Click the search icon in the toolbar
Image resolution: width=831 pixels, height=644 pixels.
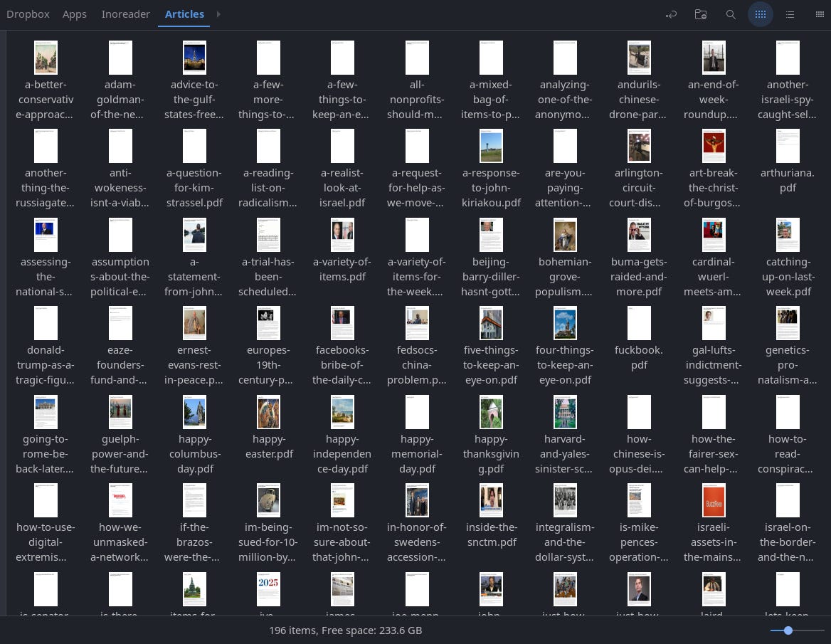pyautogui.click(x=731, y=14)
